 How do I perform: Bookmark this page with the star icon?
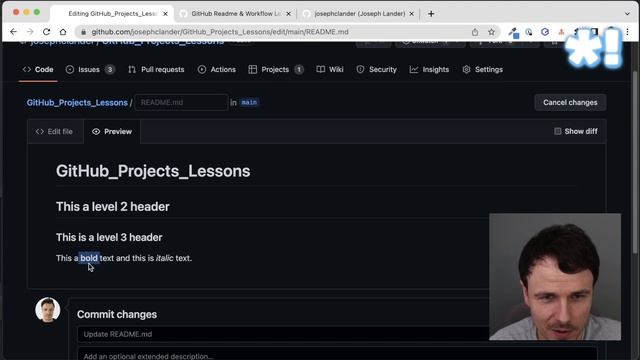[x=491, y=32]
